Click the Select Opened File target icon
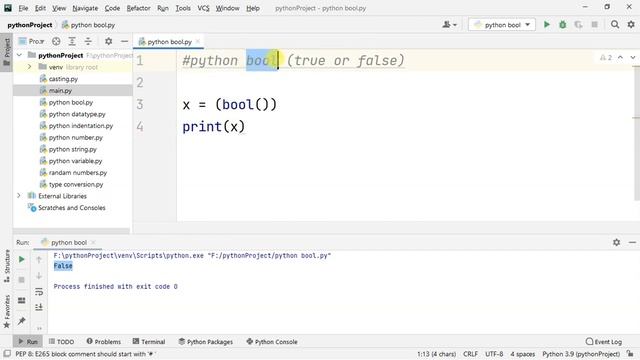The image size is (640, 360). 56,41
